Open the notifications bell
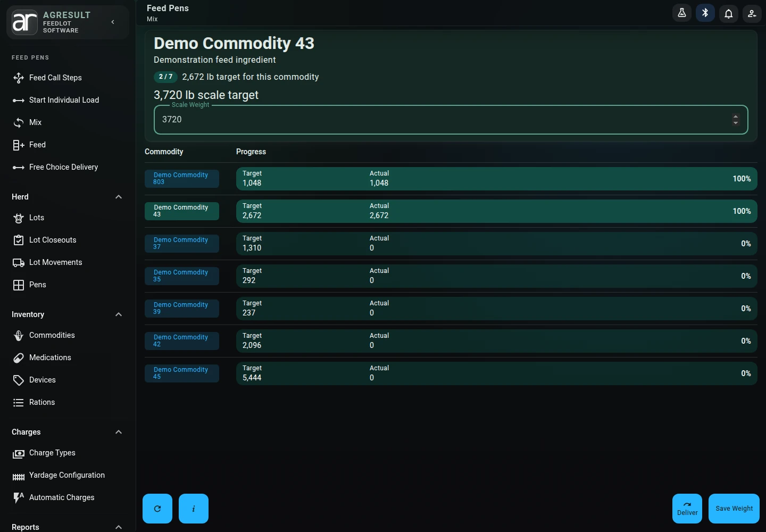The image size is (766, 532). coord(729,13)
